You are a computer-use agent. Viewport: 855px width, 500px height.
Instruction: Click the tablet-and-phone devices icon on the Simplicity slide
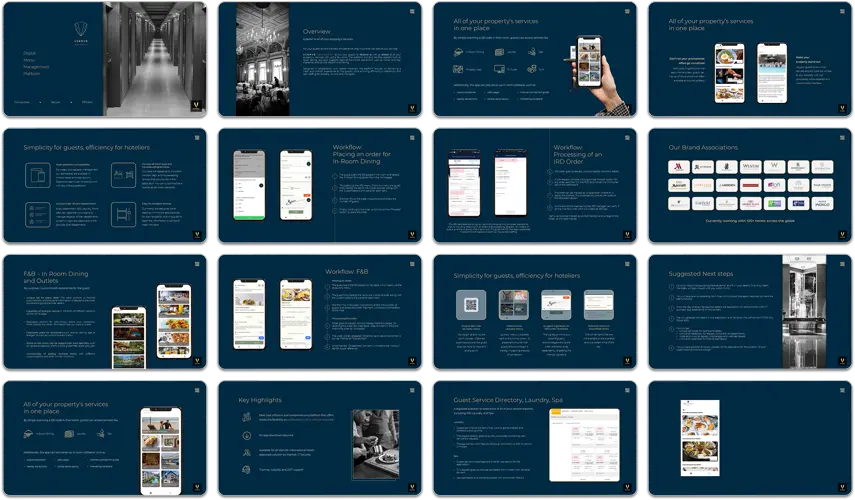click(38, 175)
